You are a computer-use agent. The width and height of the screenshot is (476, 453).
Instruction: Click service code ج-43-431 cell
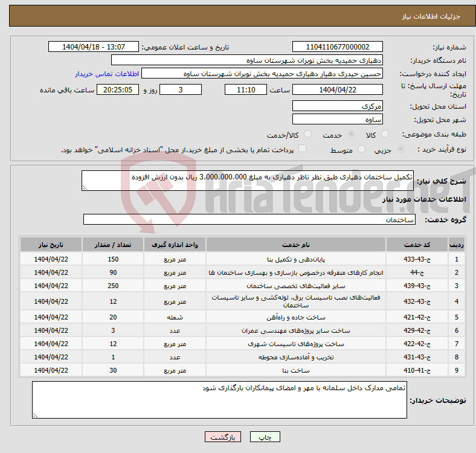click(x=417, y=358)
